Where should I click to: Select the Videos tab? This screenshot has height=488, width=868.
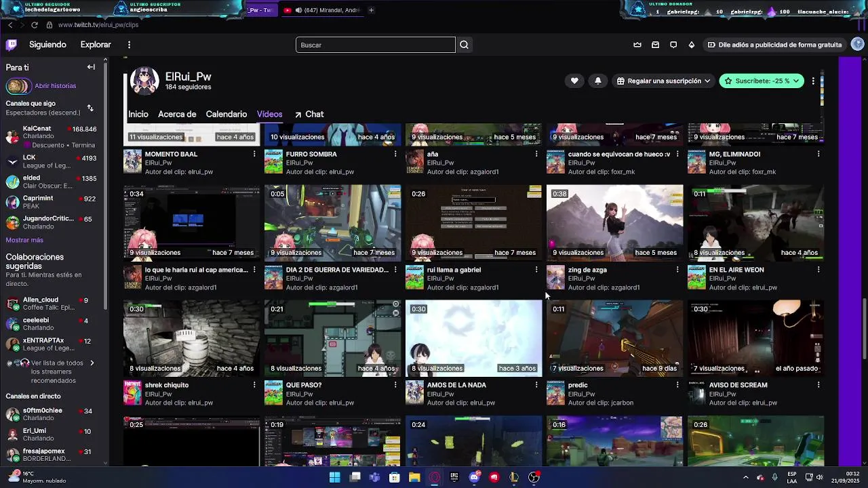[x=270, y=114]
